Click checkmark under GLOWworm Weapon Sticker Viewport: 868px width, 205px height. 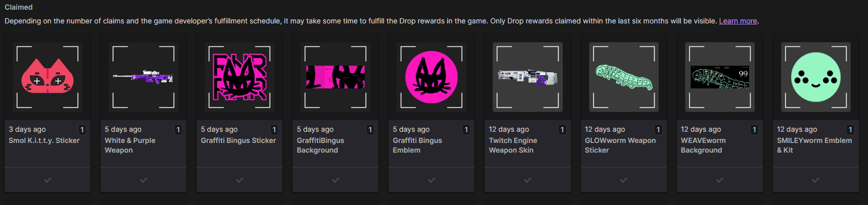[624, 180]
